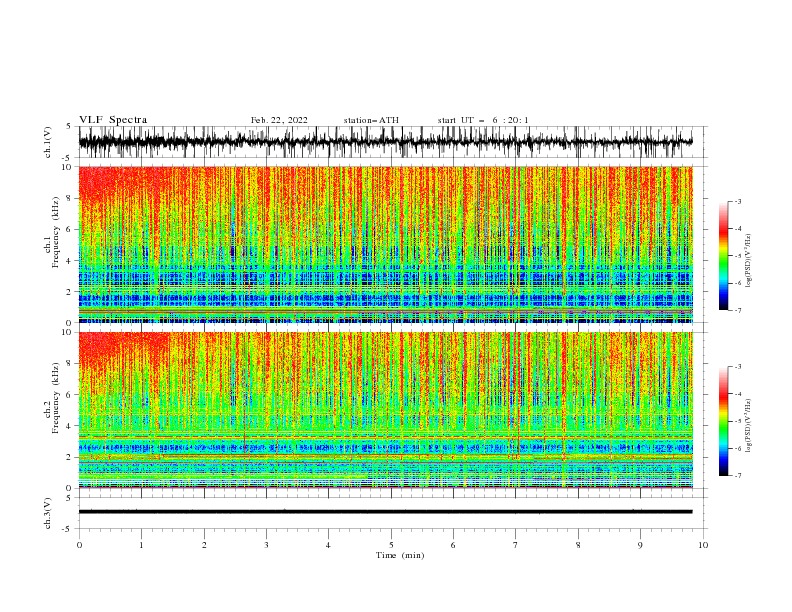This screenshot has width=792, height=612.
Task: Click the ch.1 color bar log(PSD) label
Action: click(748, 261)
